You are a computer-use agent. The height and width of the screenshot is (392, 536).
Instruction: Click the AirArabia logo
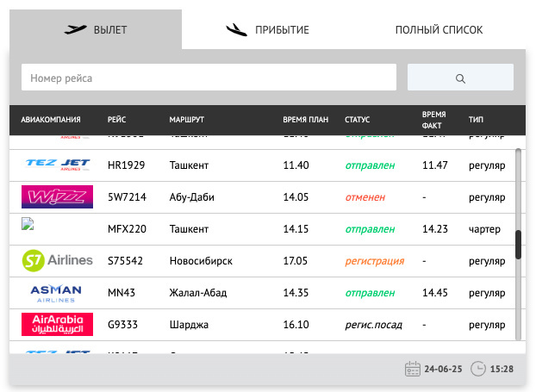coord(57,324)
